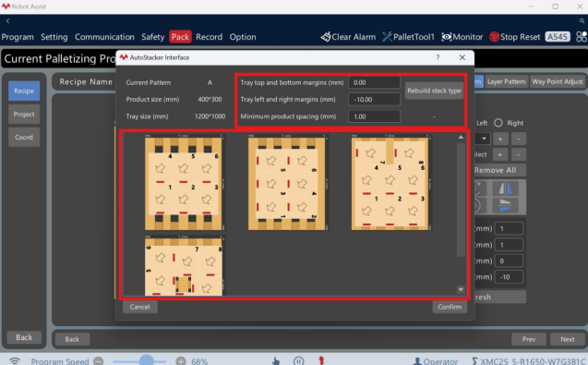Click the pause icon in the status bar

click(x=298, y=361)
